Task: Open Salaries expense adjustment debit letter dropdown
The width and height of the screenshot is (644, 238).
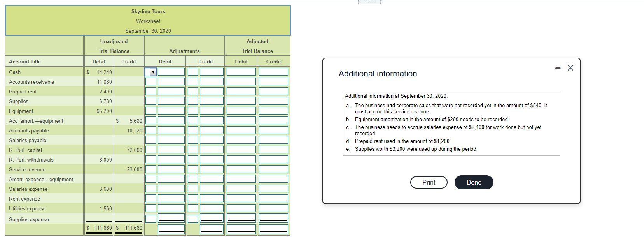Action: coord(151,189)
